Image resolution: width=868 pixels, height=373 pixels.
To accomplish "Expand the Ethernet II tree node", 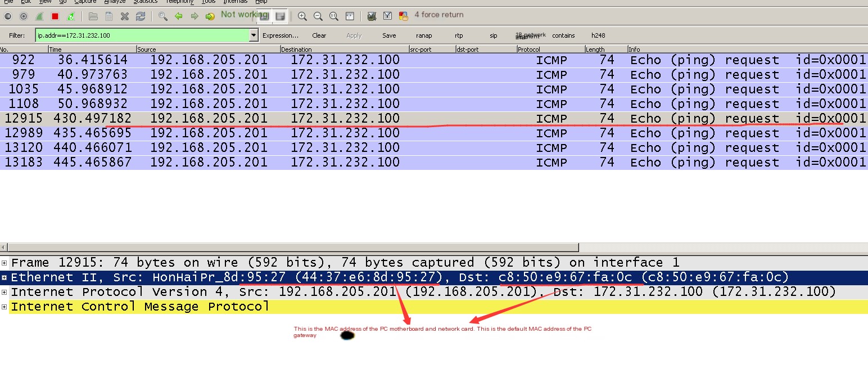I will click(4, 277).
